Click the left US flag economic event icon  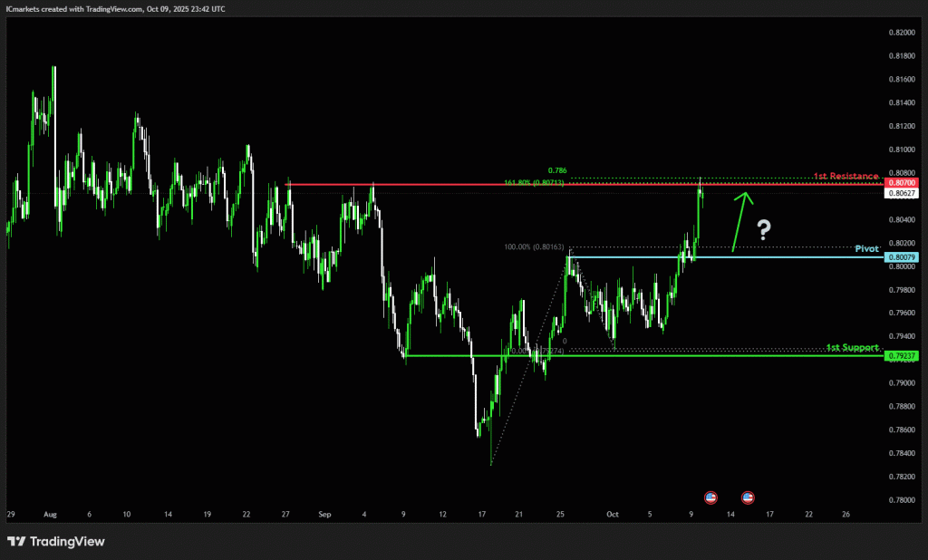click(710, 497)
